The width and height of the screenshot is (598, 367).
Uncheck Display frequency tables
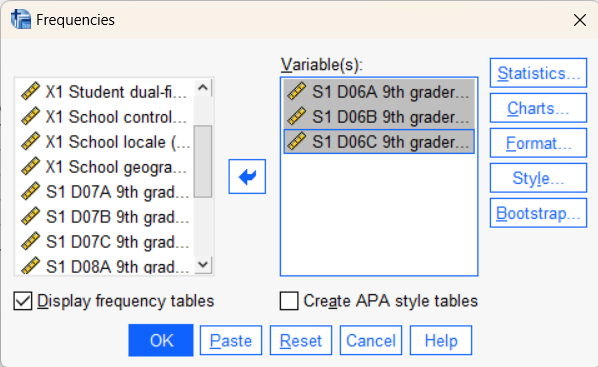tap(23, 301)
